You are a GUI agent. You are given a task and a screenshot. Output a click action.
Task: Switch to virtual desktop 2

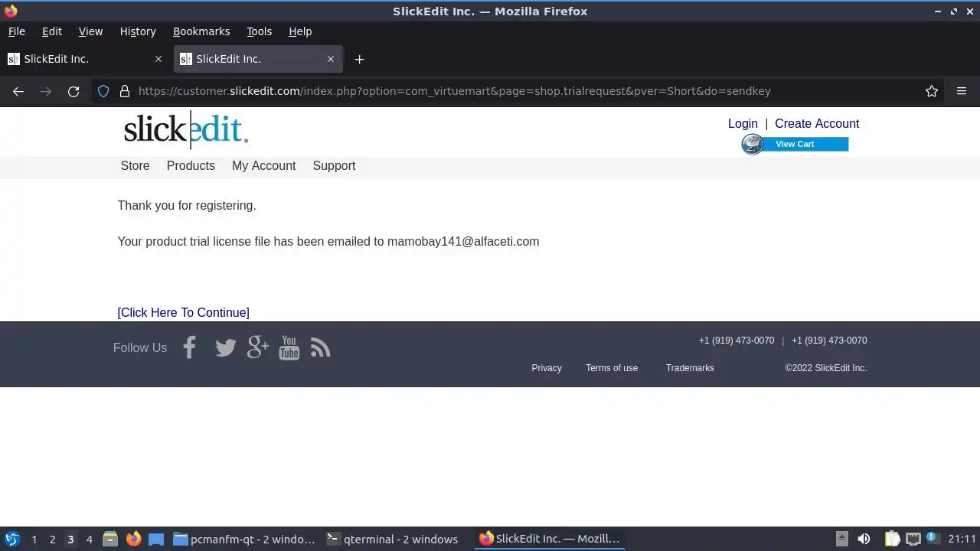(x=52, y=539)
